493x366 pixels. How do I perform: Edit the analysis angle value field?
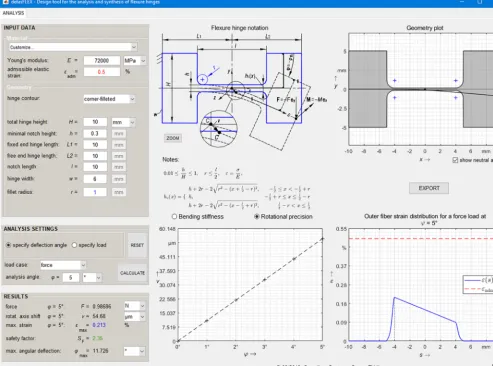coord(71,277)
